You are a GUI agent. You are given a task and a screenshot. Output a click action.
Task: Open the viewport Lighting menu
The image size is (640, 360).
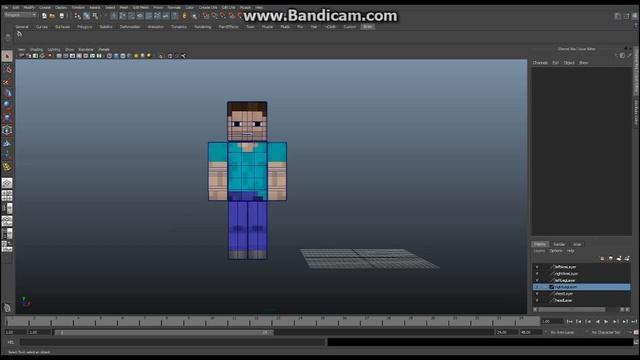(x=53, y=49)
